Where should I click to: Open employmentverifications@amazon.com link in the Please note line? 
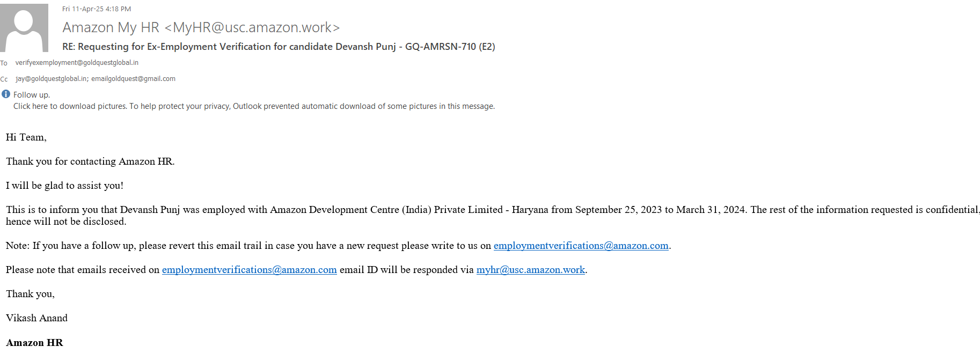pos(249,270)
